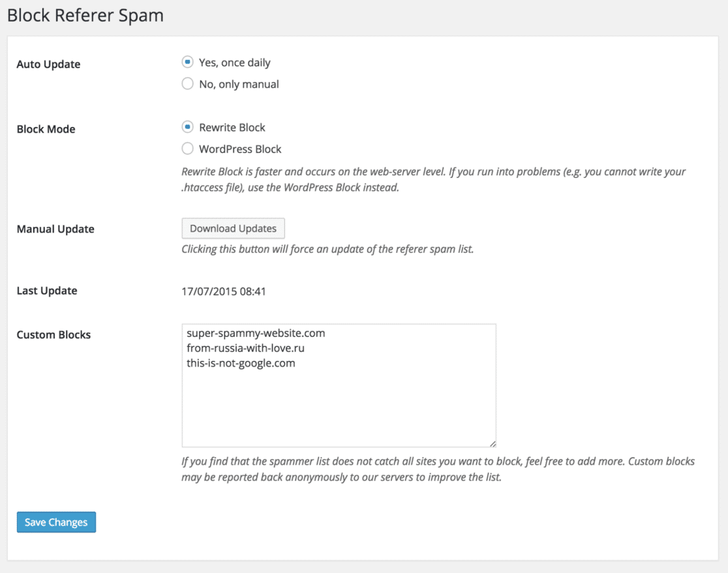Click the from-russia-with-love.ru line
This screenshot has width=728, height=573.
(x=244, y=347)
